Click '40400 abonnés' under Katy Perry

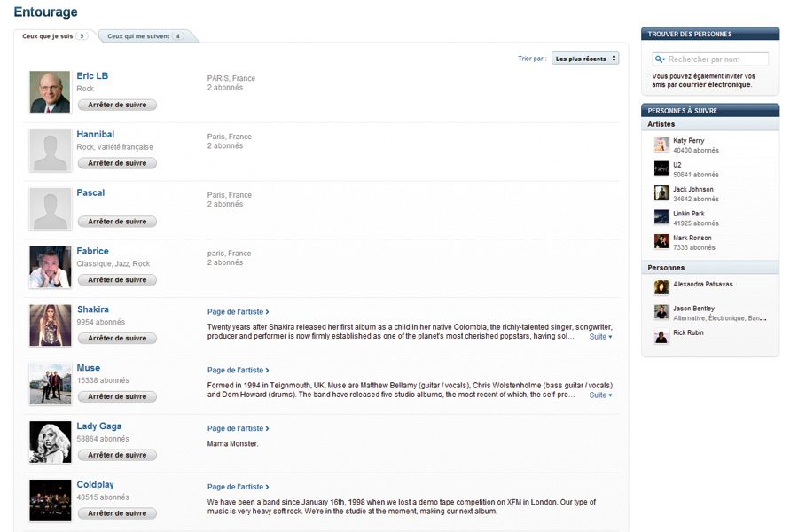point(696,150)
